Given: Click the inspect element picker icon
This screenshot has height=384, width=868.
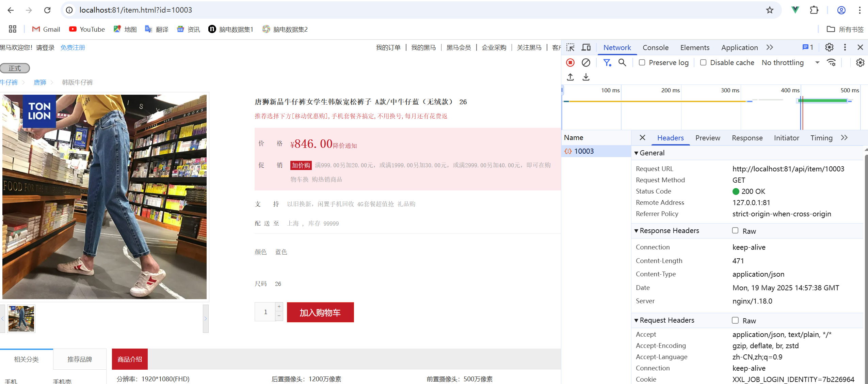Looking at the screenshot, I should [x=570, y=47].
